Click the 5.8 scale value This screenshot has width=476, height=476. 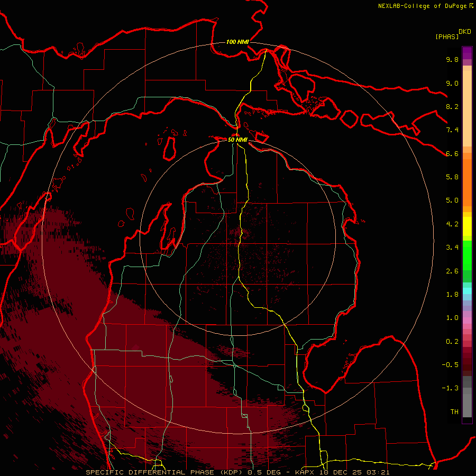452,177
